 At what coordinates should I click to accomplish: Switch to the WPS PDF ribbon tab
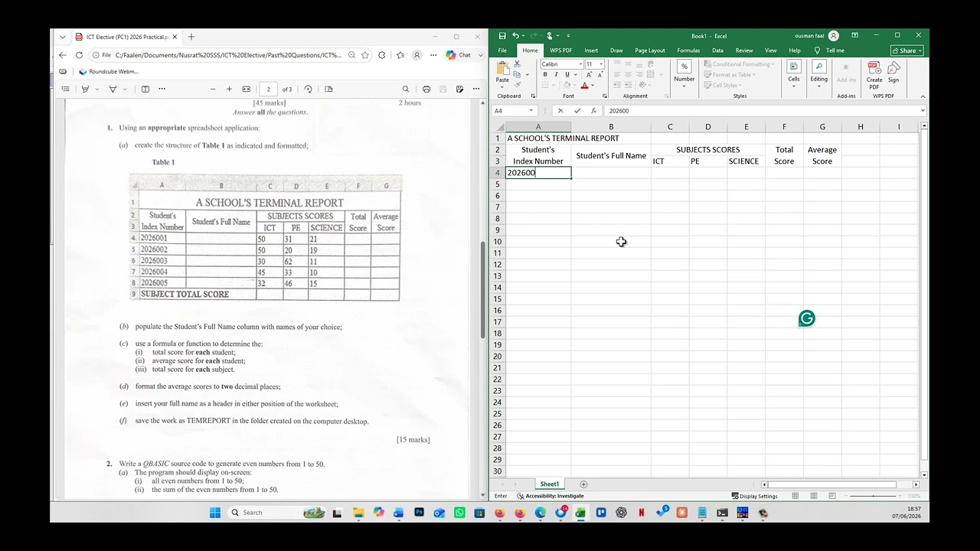[561, 51]
